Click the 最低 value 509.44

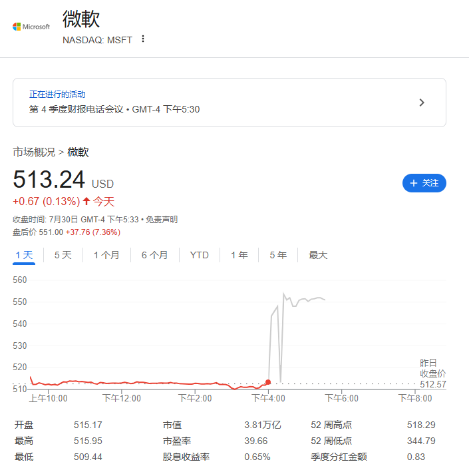88,457
